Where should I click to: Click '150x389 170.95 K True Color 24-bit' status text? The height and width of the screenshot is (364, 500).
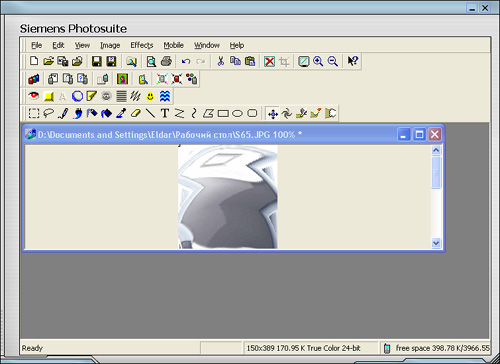click(303, 348)
